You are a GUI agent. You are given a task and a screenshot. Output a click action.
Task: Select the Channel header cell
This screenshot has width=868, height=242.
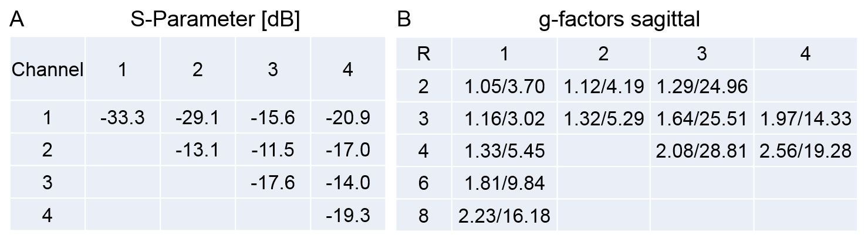click(48, 70)
